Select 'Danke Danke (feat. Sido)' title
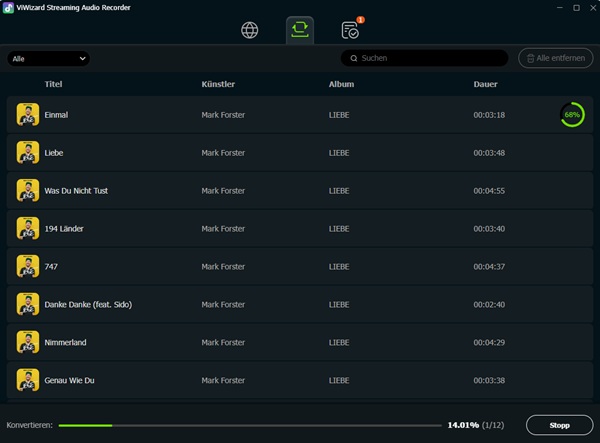 coord(88,305)
